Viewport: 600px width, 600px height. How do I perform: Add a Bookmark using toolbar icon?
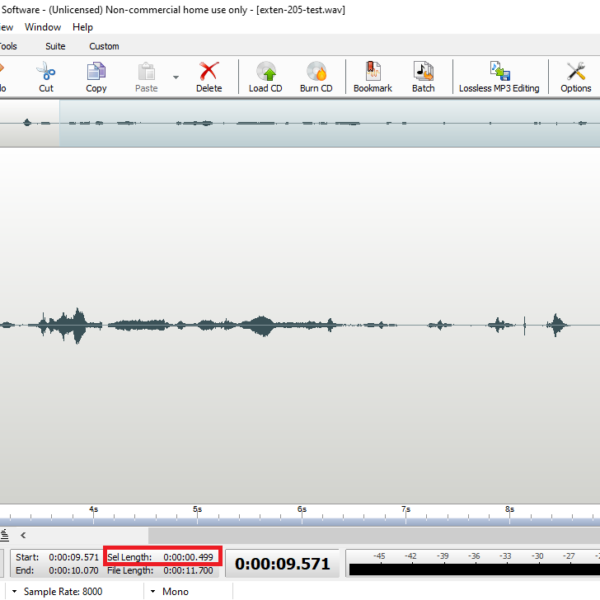pyautogui.click(x=372, y=72)
